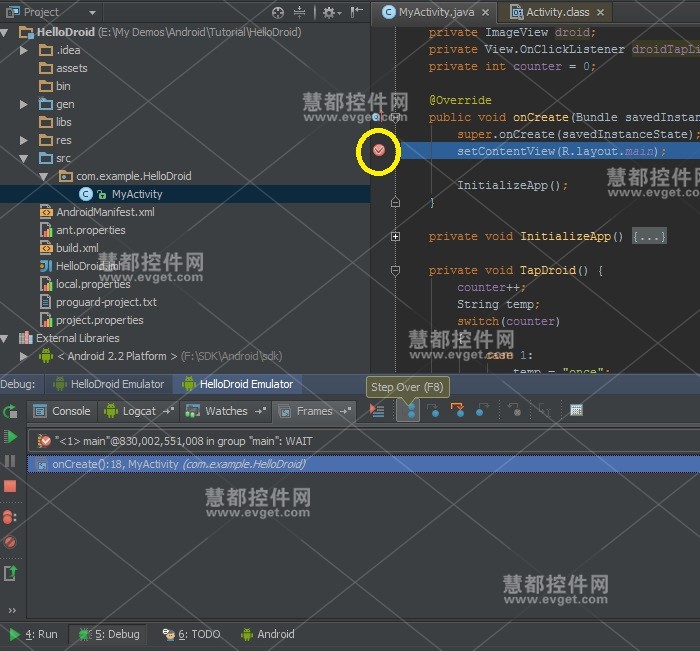This screenshot has width=700, height=651.
Task: Open the 6: TODO tool window
Action: pos(191,634)
